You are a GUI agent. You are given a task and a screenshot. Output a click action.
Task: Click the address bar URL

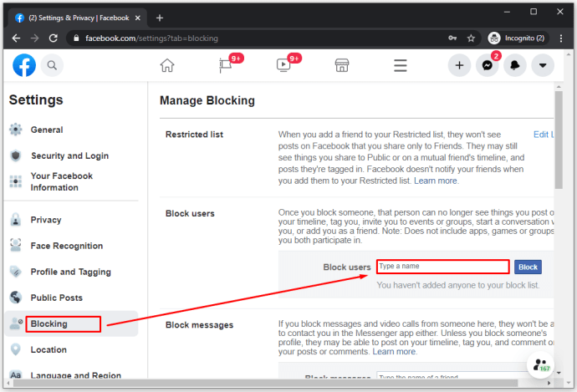point(151,38)
